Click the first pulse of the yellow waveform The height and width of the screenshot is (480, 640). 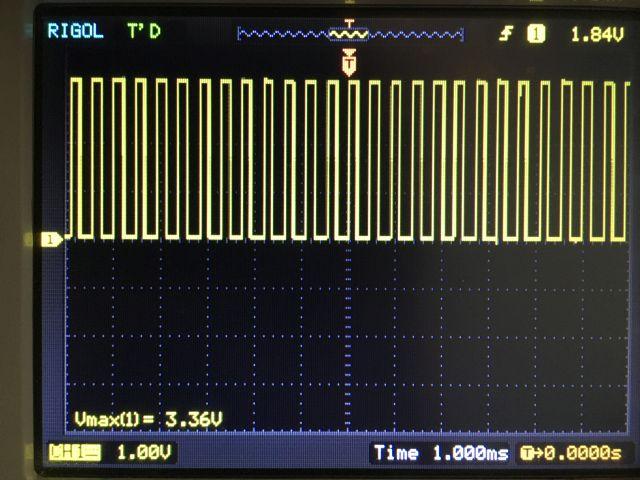tap(76, 158)
